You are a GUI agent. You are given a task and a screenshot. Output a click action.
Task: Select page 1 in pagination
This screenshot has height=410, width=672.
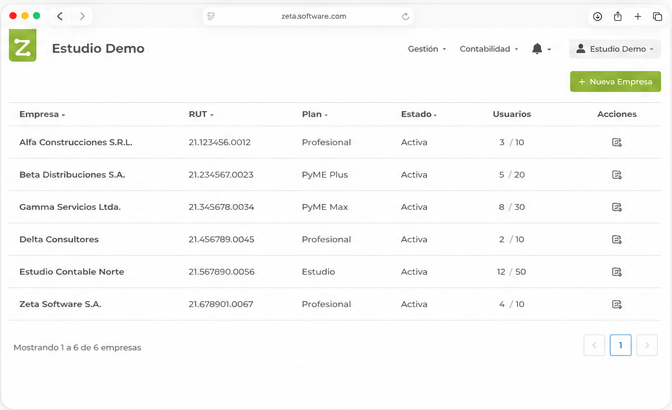[x=620, y=345]
